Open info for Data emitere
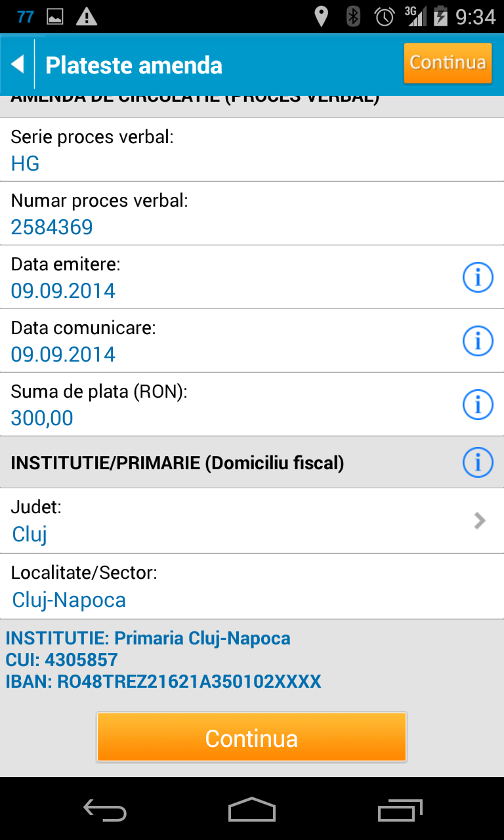Screen dimensions: 504x840 (478, 278)
